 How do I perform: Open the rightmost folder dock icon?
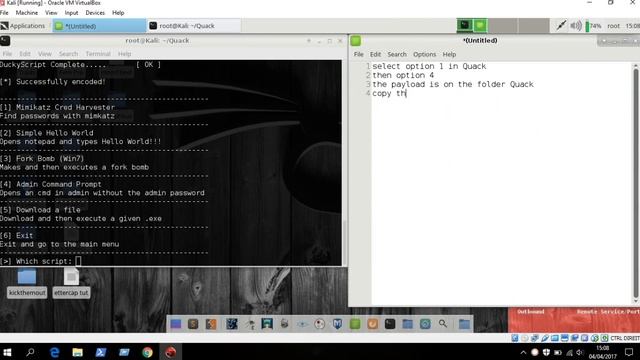[x=464, y=324]
